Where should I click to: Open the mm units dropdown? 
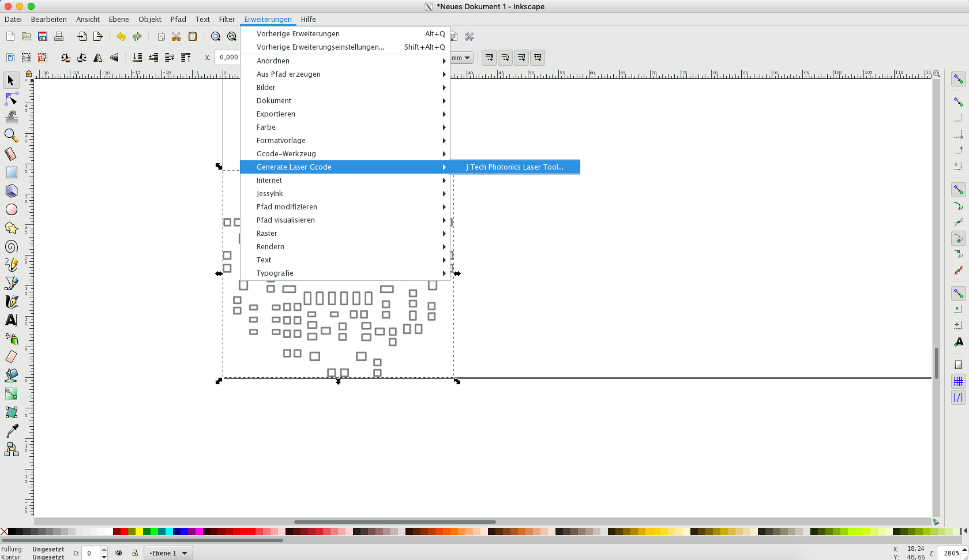tap(461, 58)
